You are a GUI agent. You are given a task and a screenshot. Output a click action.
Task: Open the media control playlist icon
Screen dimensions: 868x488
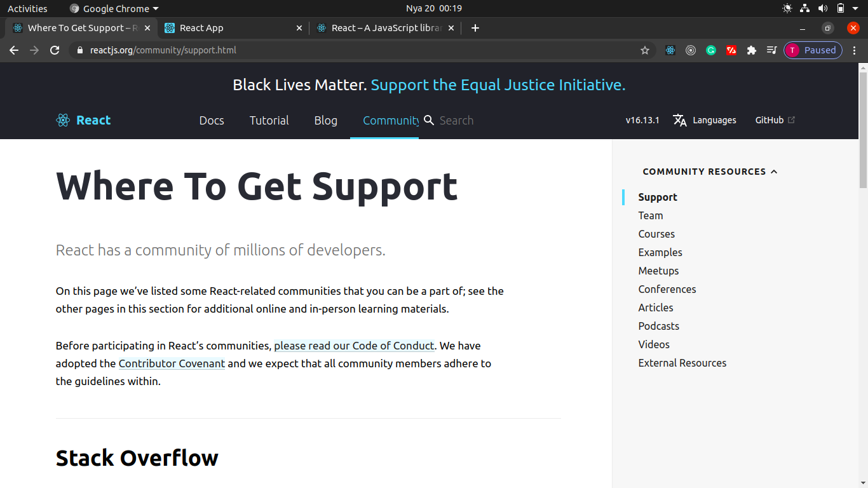(771, 50)
